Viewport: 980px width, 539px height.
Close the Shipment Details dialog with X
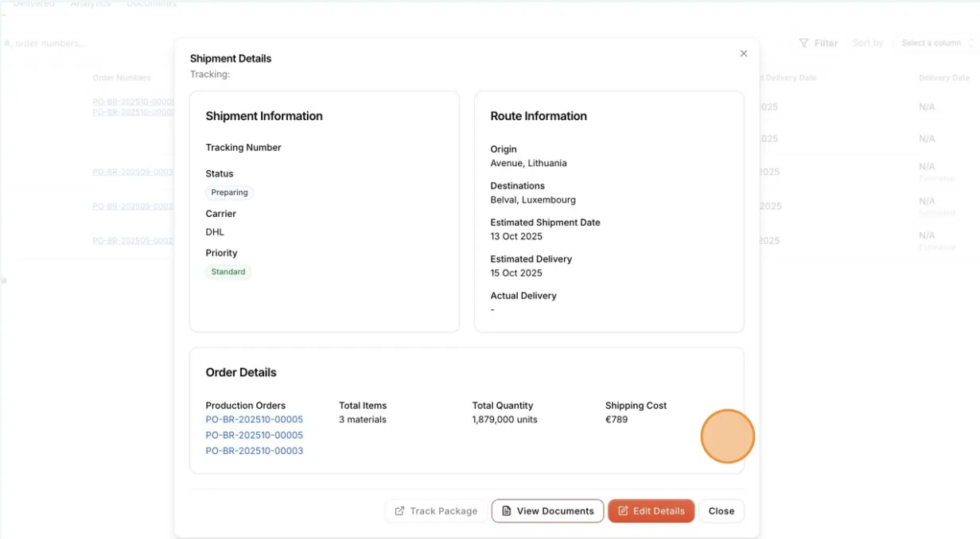coord(744,53)
